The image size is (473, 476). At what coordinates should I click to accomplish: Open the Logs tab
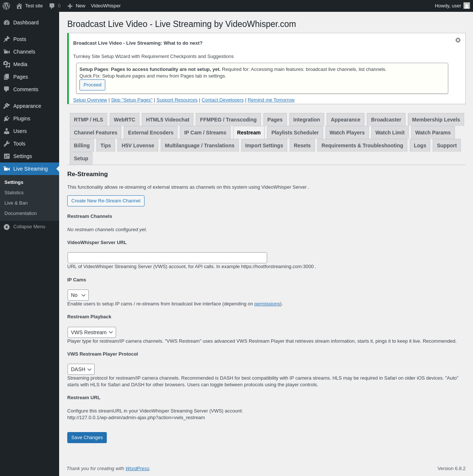[420, 145]
